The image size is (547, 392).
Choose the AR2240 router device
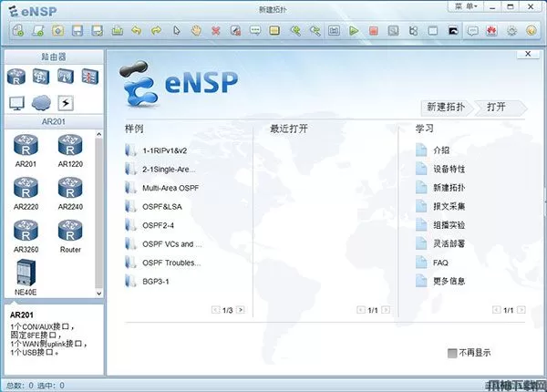(70, 193)
